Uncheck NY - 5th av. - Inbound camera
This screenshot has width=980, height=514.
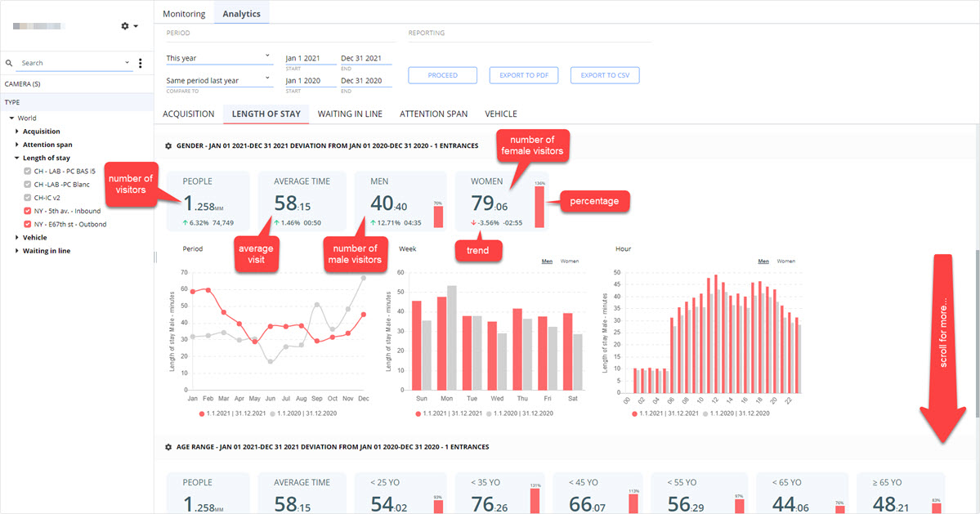[28, 211]
